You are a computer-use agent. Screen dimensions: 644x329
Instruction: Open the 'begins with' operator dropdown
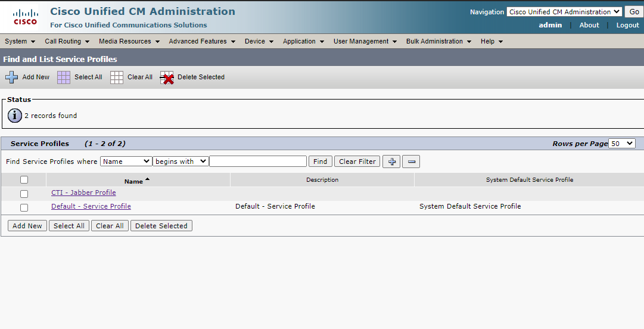pyautogui.click(x=181, y=162)
